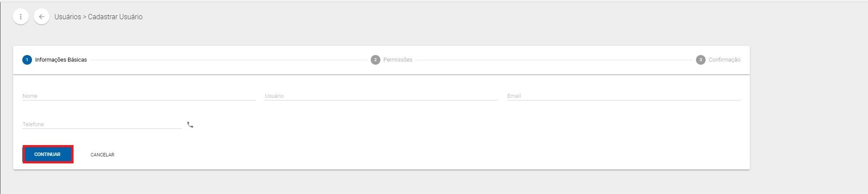868x194 pixels.
Task: Click the phone icon beside Telefone
Action: [x=190, y=125]
